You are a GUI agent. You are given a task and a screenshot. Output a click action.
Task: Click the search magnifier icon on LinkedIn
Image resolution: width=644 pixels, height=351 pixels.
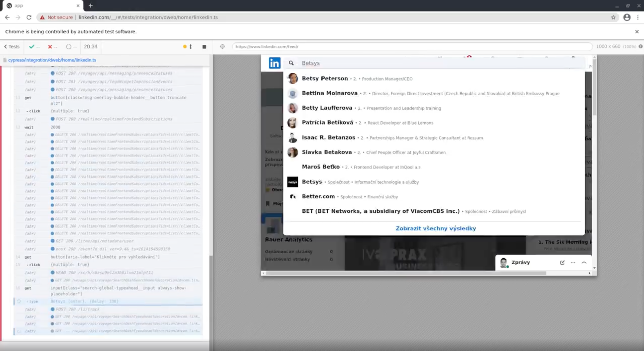point(291,63)
